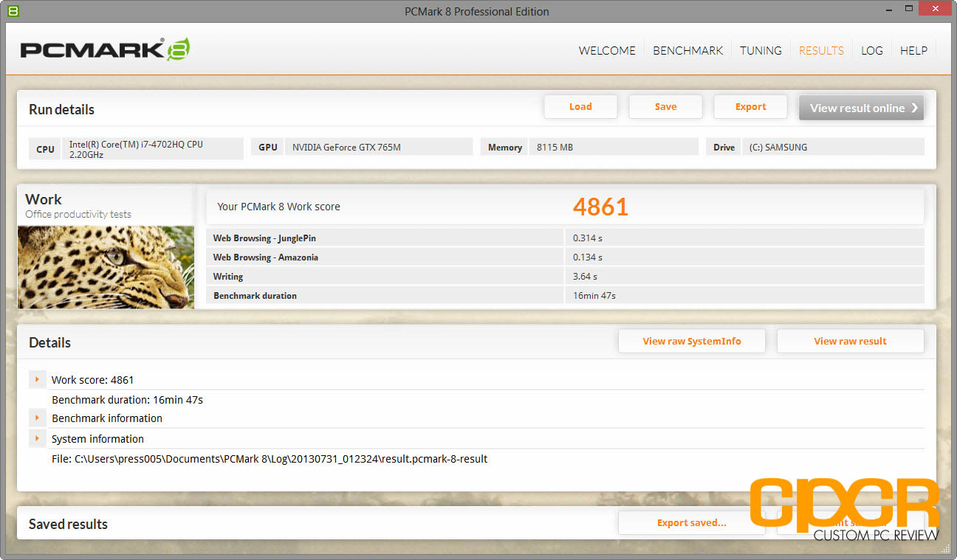This screenshot has height=560, width=957.
Task: Click the 3.64 s Writing value
Action: pos(585,277)
